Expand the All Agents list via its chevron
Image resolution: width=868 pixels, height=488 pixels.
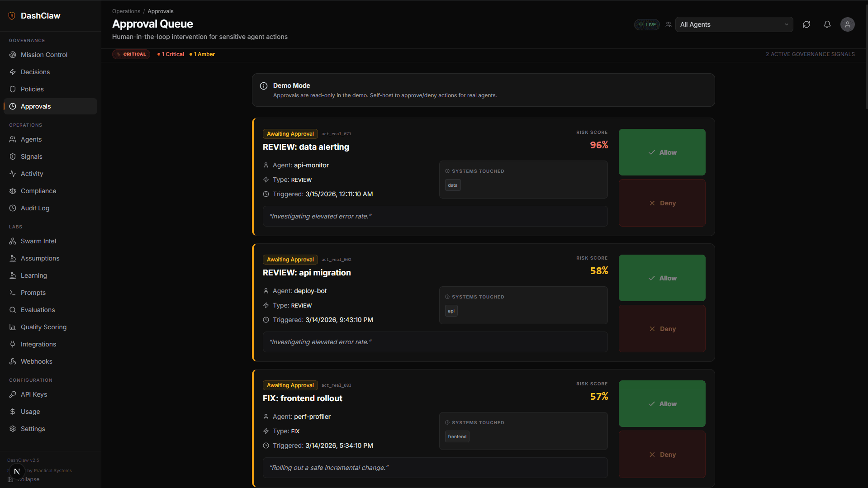coord(787,24)
